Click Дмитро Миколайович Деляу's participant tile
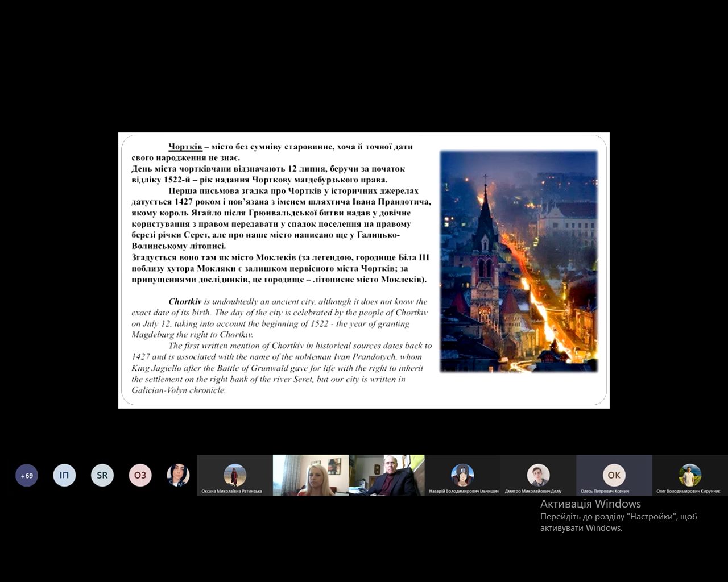The width and height of the screenshot is (728, 582). click(538, 475)
